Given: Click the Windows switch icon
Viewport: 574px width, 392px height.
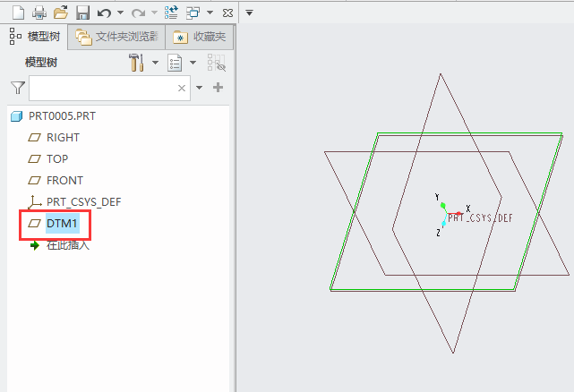Looking at the screenshot, I should click(193, 13).
